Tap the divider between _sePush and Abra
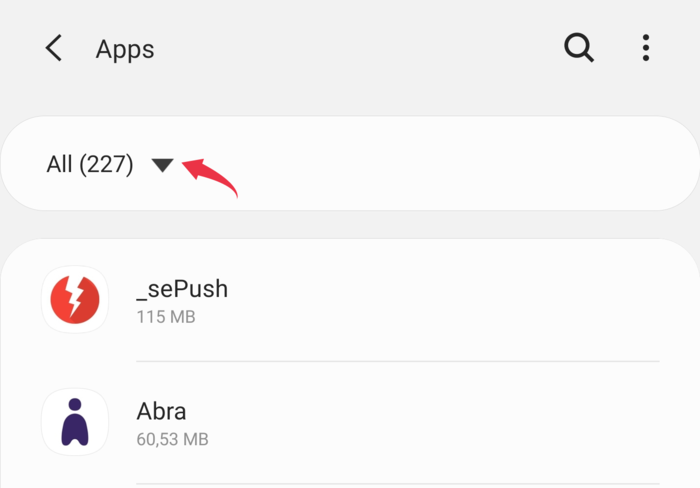Image resolution: width=700 pixels, height=488 pixels. (x=398, y=361)
